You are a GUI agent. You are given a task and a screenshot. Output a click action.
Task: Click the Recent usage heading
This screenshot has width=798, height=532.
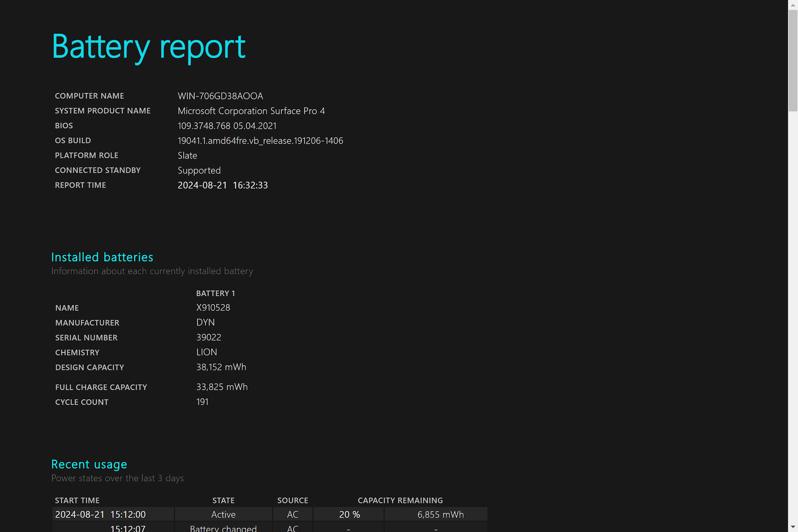pyautogui.click(x=89, y=464)
